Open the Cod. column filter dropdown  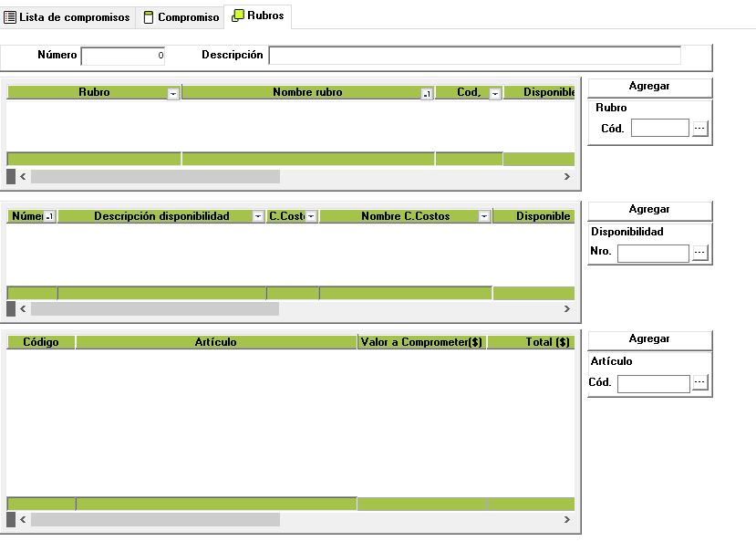(494, 93)
